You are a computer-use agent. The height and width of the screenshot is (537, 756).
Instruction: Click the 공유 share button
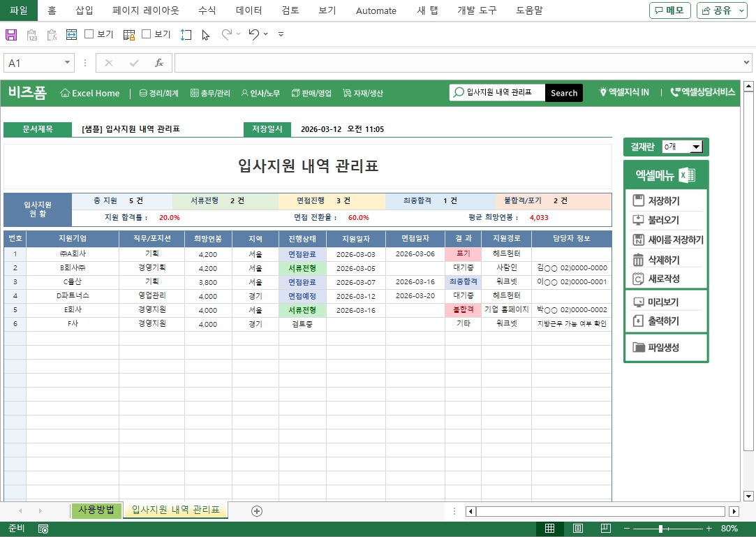(722, 10)
